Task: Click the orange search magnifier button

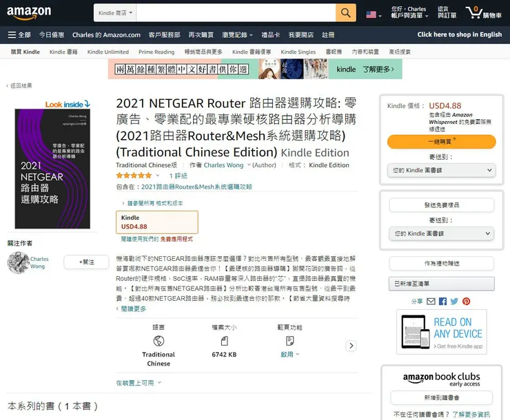Action: pyautogui.click(x=345, y=12)
